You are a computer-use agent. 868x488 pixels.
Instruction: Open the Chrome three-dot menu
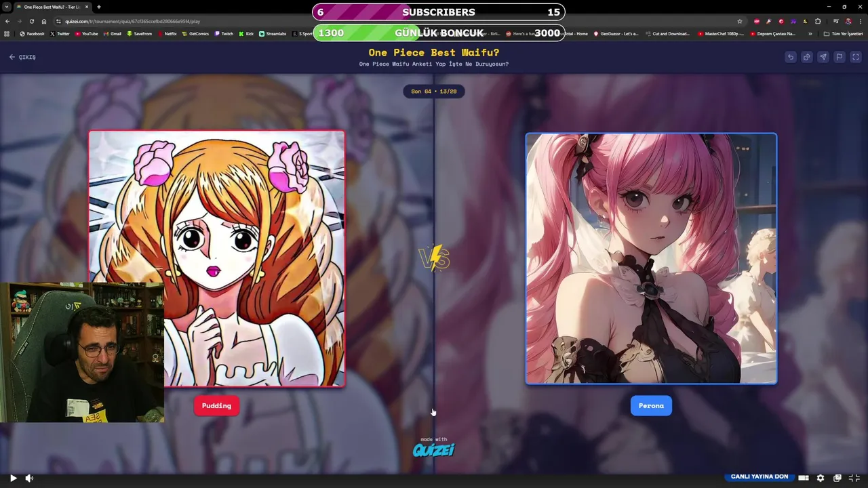point(861,21)
